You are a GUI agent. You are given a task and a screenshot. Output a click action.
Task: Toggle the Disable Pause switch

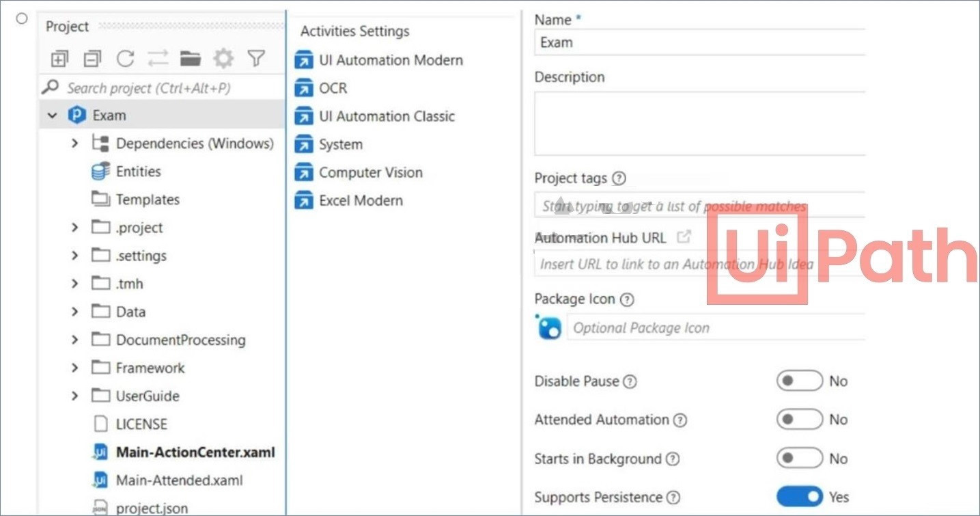tap(800, 381)
